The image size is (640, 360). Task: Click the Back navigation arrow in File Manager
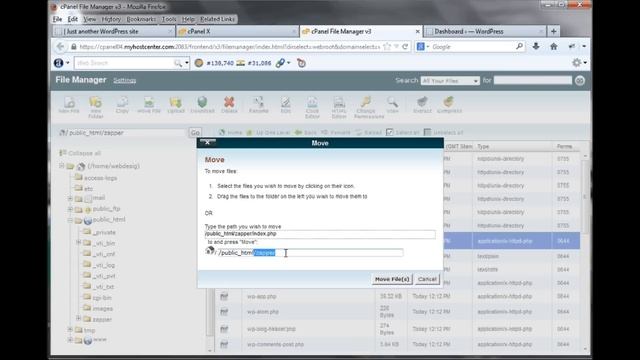click(306, 132)
